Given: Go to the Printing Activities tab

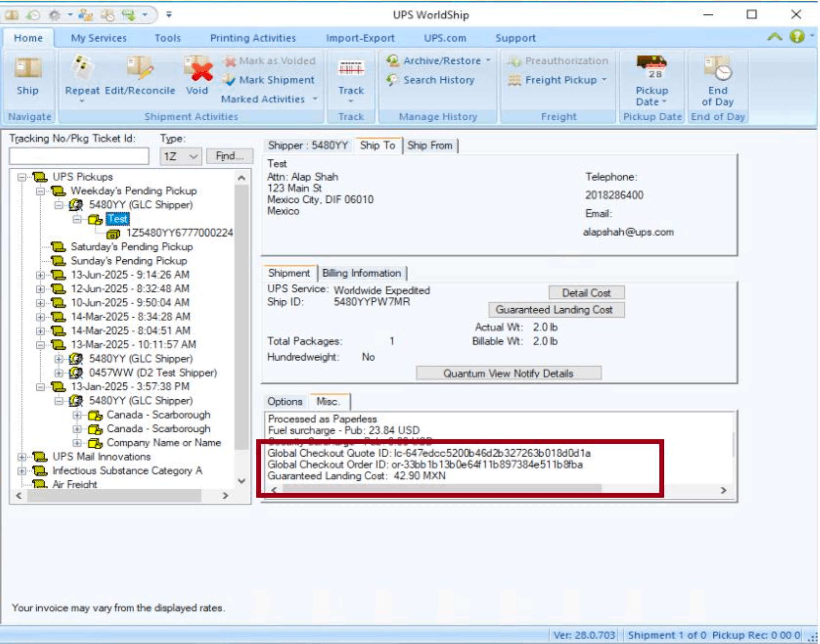Looking at the screenshot, I should click(253, 38).
